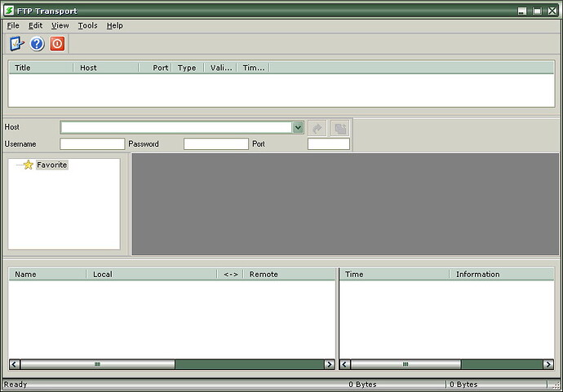Click left scroll arrow of log panel

click(x=344, y=364)
